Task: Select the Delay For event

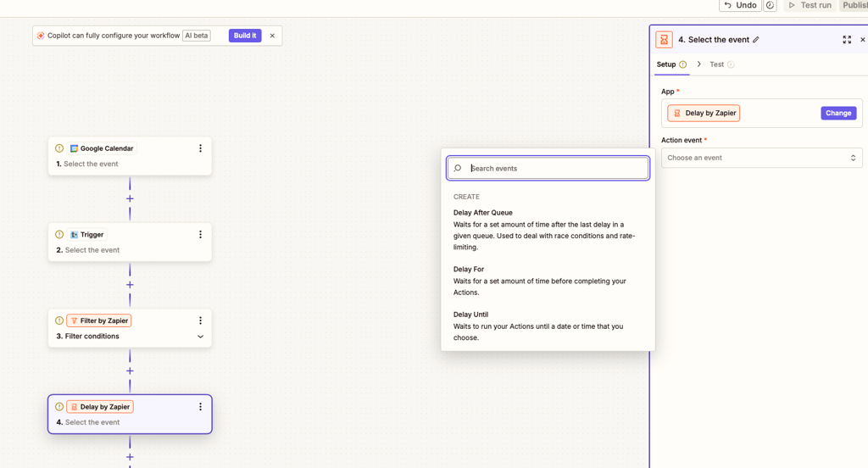Action: click(548, 281)
